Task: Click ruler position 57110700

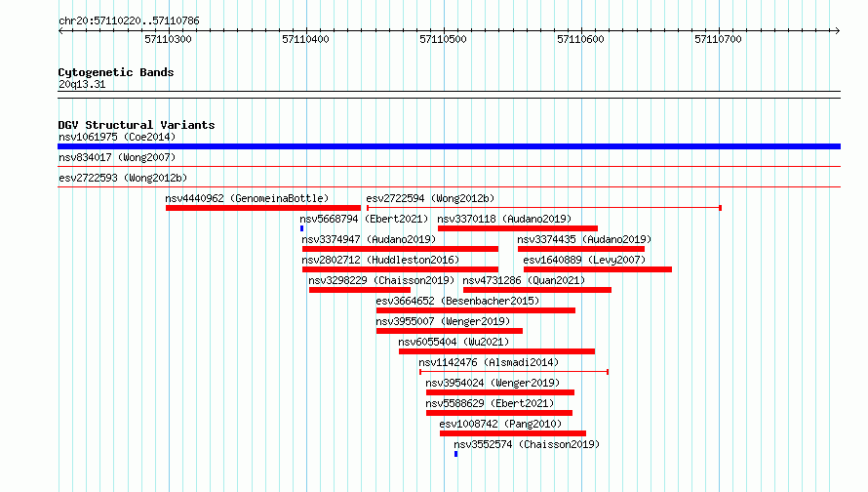Action: point(718,39)
